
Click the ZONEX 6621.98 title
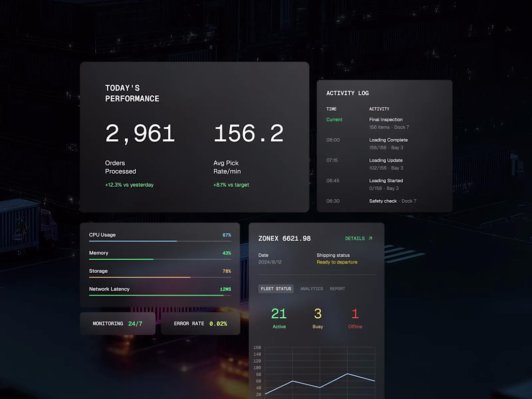tap(284, 238)
